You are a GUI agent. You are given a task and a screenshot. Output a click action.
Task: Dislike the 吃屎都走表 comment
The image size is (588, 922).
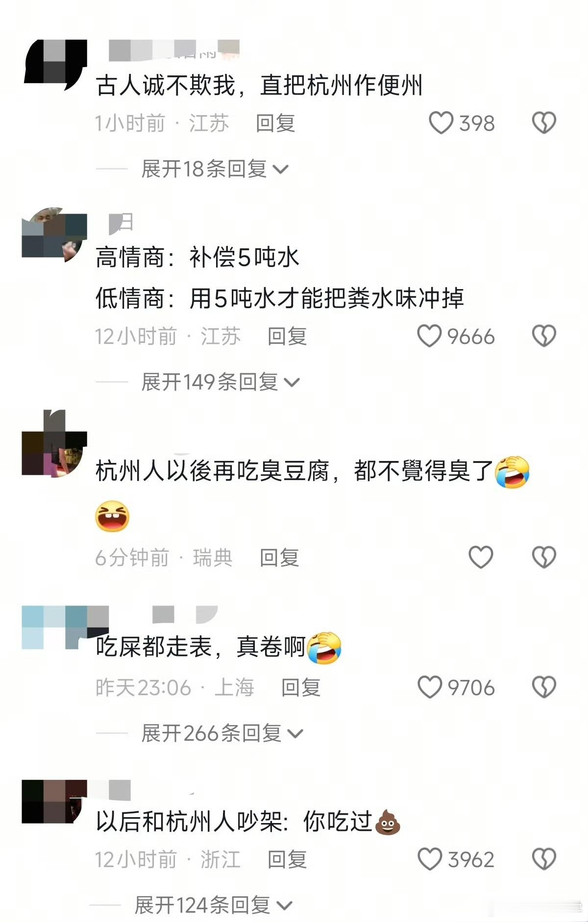544,687
